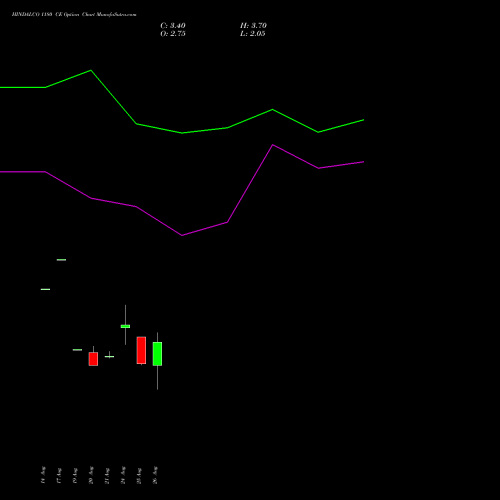
Task: Click the small green candle for 24 Aug
Action: (125, 326)
